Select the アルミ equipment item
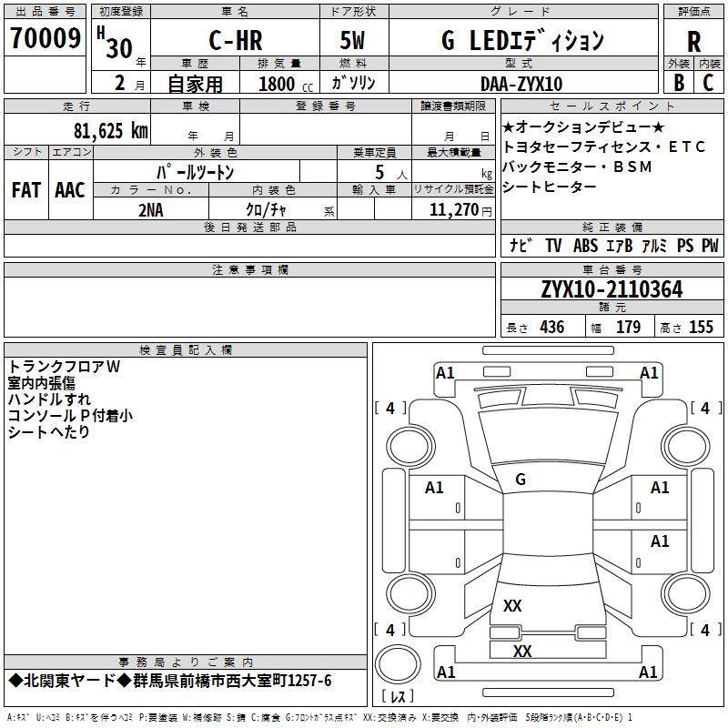Viewport: 728px width, 728px height. click(653, 245)
